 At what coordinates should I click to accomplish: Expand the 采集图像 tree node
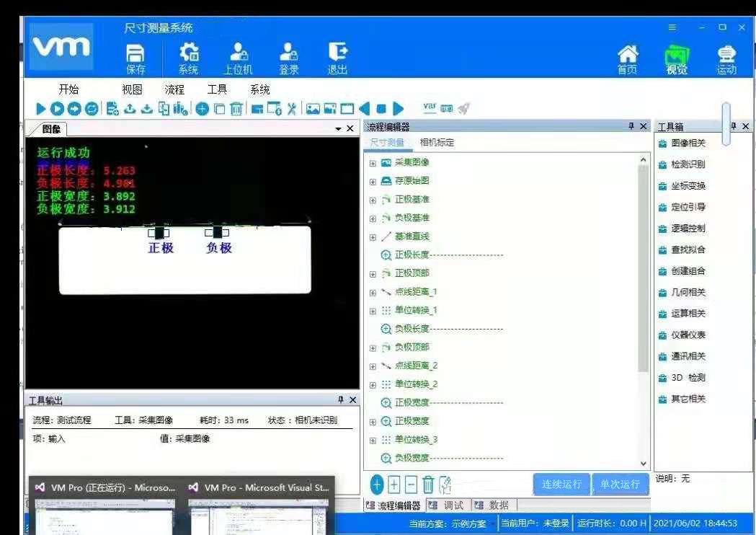(373, 163)
